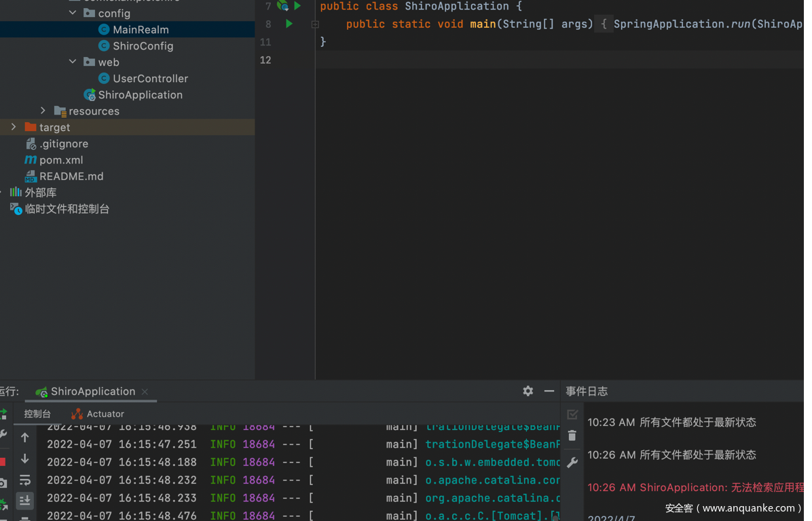Select the 控制台 console tab
This screenshot has width=812, height=521.
37,414
